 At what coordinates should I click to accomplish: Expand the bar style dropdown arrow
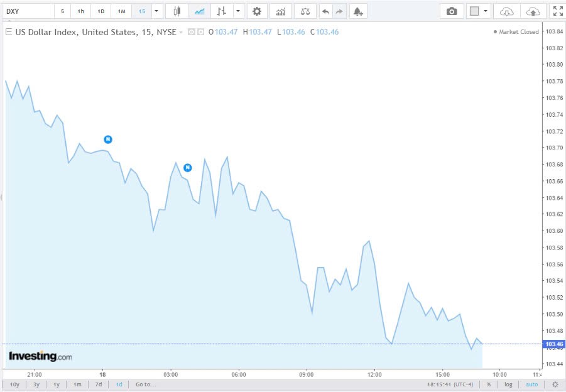pos(238,11)
